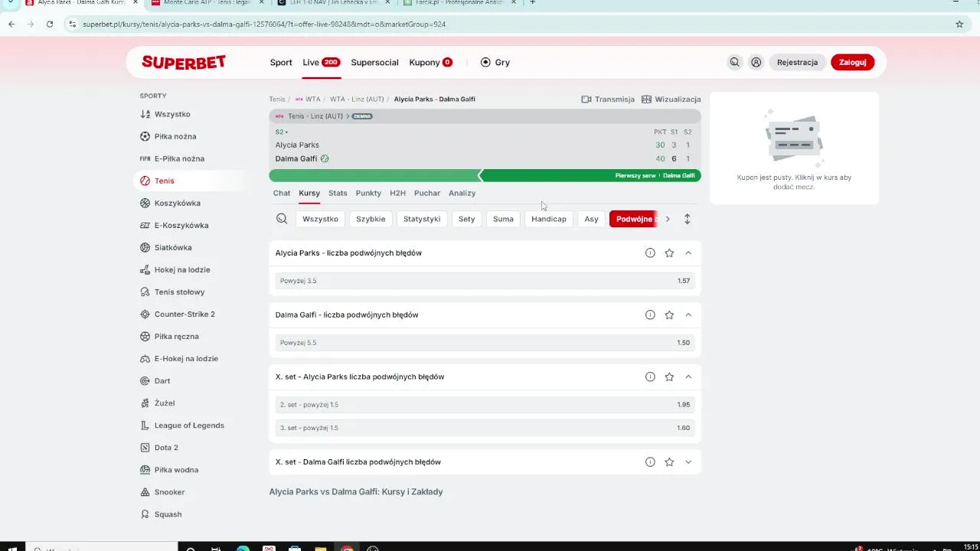Open the user account profile icon
Image resolution: width=980 pixels, height=551 pixels.
click(756, 63)
